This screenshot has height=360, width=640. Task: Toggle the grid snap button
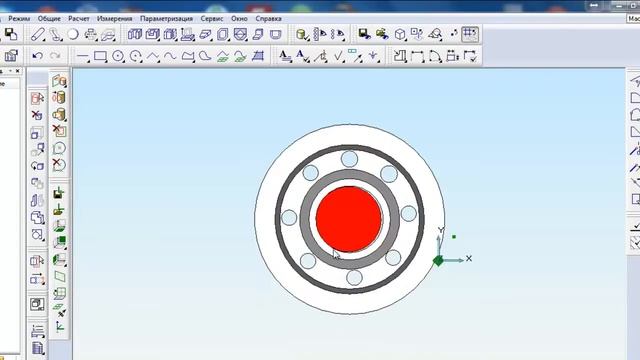[x=470, y=35]
